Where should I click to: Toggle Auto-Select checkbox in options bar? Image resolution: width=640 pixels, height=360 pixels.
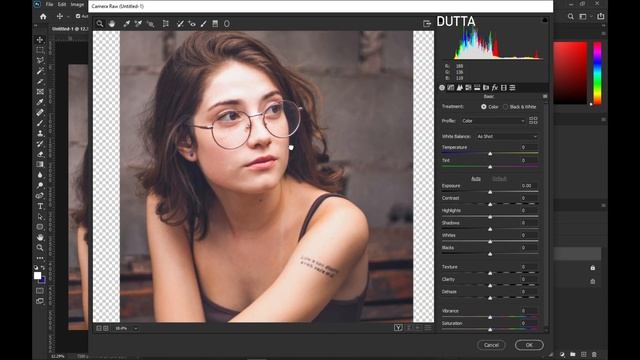point(78,16)
